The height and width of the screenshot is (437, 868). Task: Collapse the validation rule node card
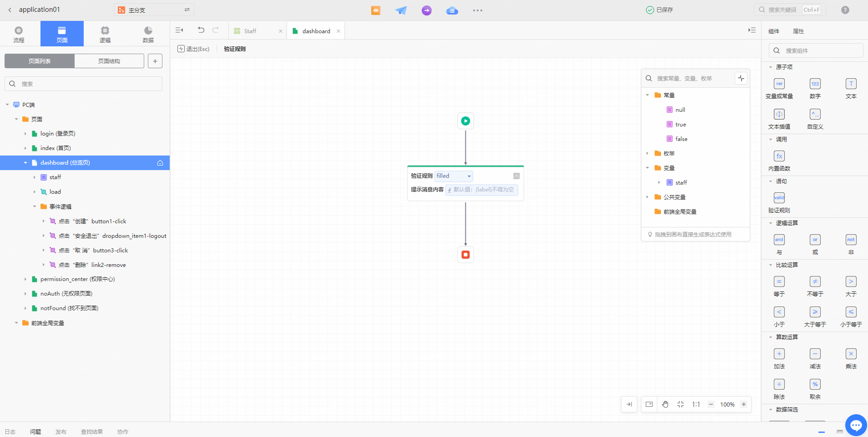tap(516, 176)
